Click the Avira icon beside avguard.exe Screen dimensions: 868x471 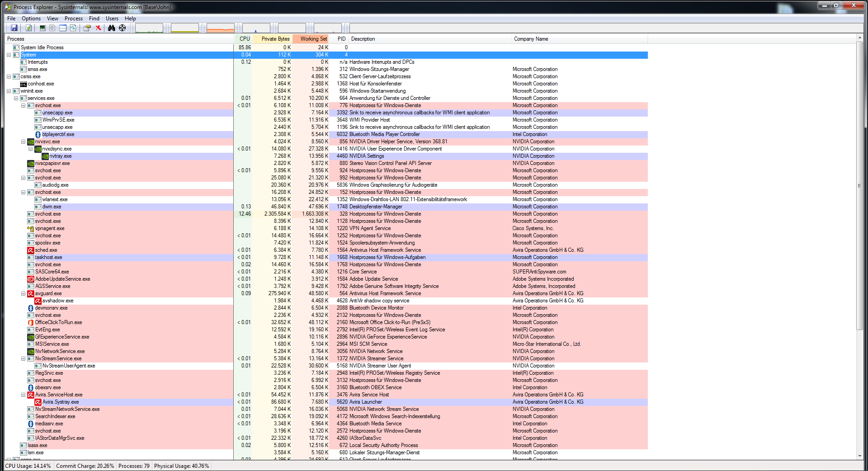[31, 293]
